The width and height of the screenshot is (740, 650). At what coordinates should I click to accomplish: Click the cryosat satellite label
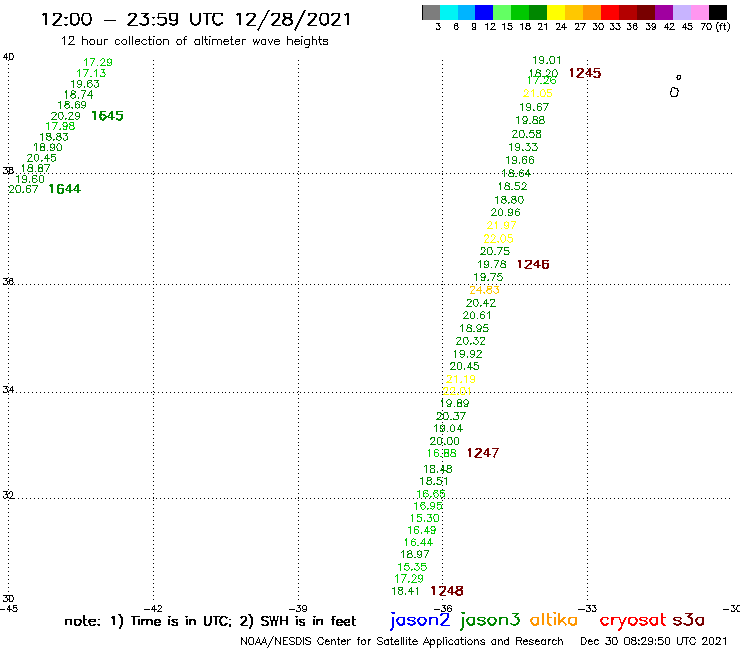coord(632,620)
